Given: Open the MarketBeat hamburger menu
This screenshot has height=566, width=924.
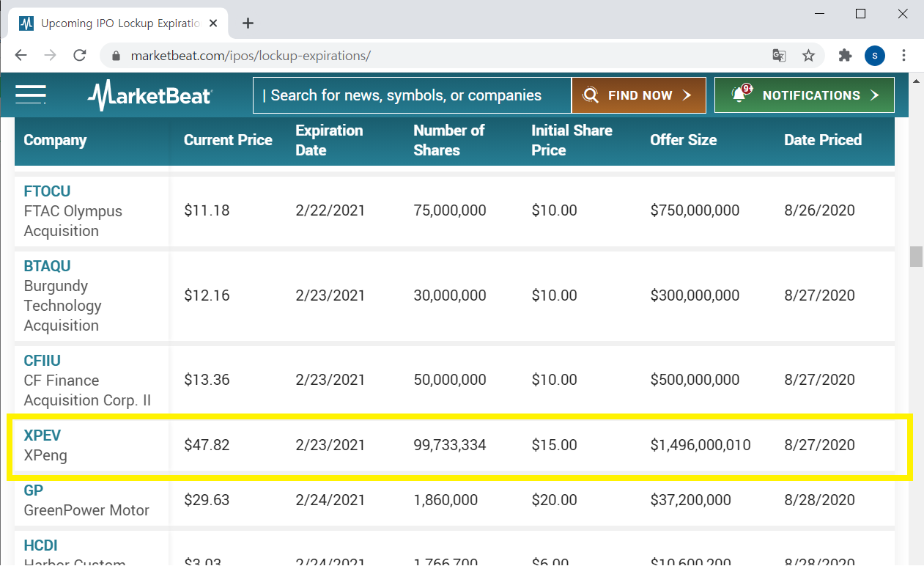Looking at the screenshot, I should click(31, 95).
